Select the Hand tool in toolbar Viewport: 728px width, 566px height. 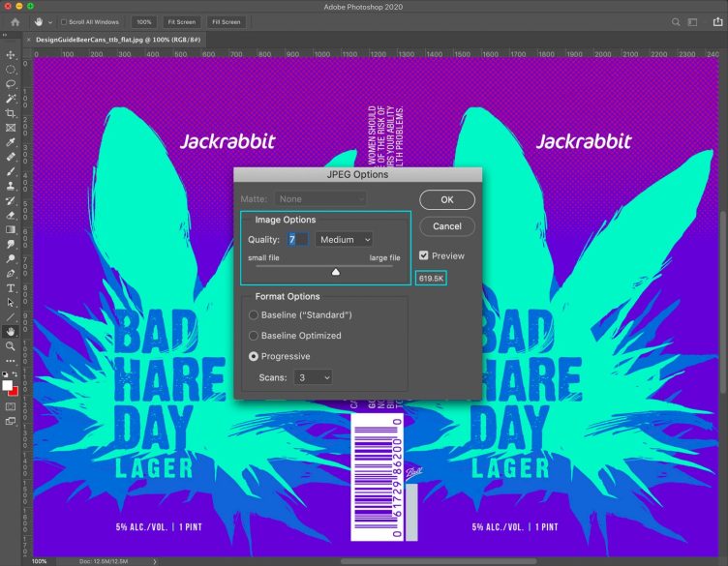coord(11,332)
